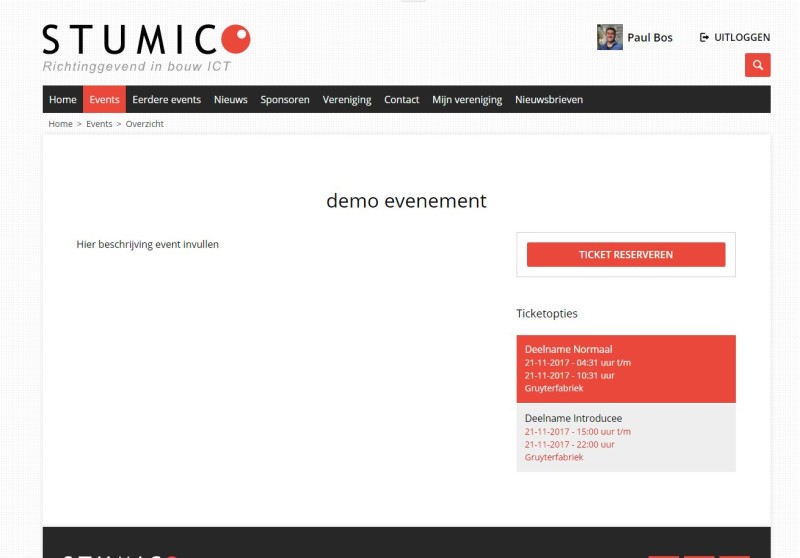
Task: Click Overzicht in the breadcrumb
Action: (x=144, y=124)
